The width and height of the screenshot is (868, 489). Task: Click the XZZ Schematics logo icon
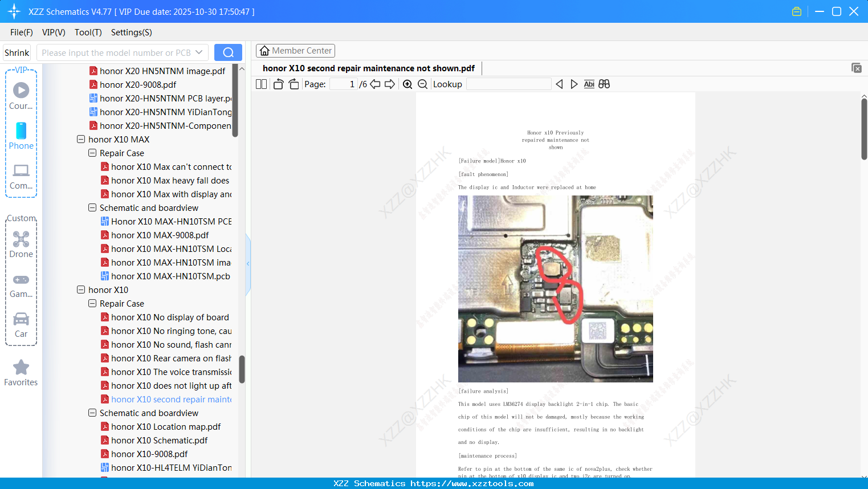pos(14,11)
